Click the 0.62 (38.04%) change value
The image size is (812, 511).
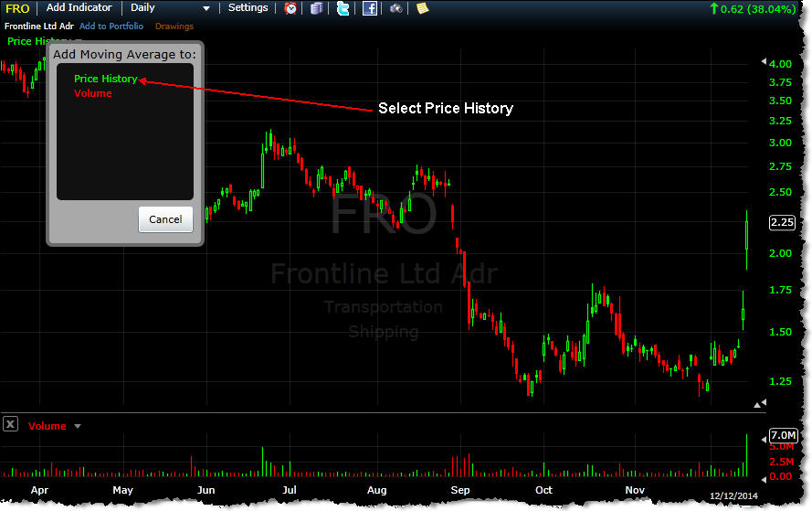[757, 9]
